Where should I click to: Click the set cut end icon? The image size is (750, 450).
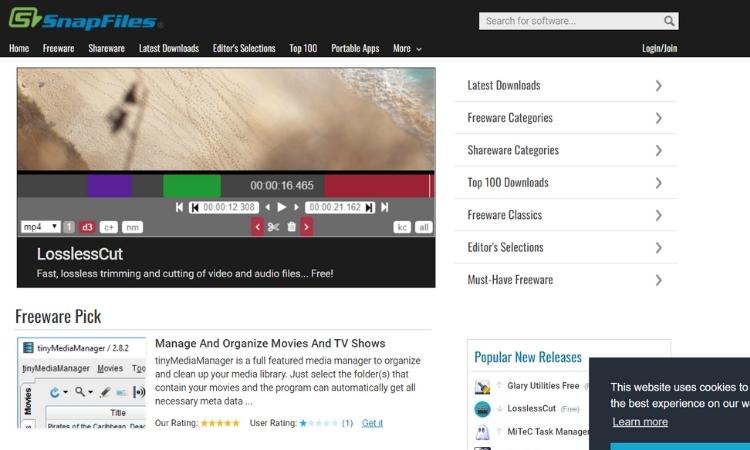pyautogui.click(x=369, y=208)
